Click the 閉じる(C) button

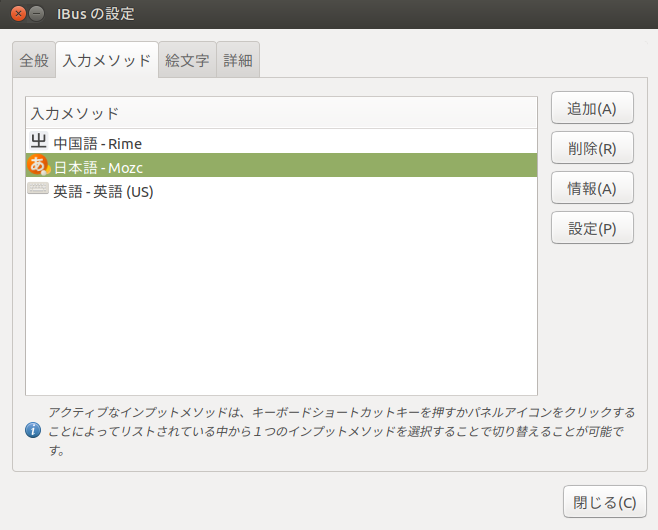point(605,501)
